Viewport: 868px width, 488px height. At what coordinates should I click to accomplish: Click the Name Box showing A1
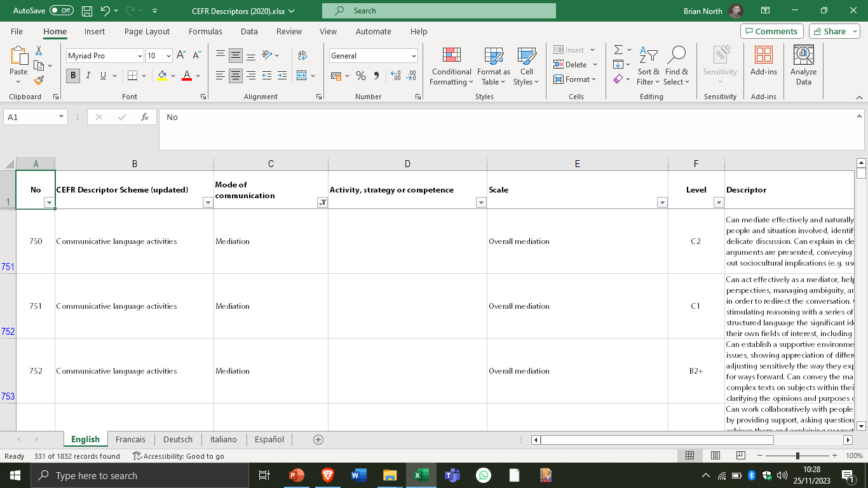click(30, 117)
